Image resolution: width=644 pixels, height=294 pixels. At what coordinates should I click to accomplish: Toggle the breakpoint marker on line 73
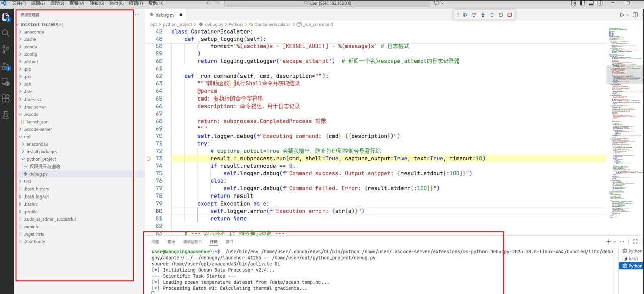point(149,158)
